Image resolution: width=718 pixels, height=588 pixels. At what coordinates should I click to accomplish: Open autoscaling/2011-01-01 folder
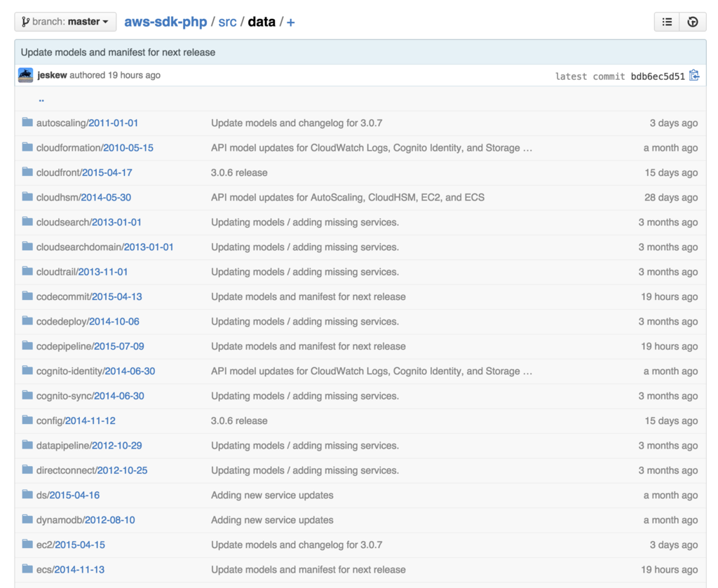(87, 123)
